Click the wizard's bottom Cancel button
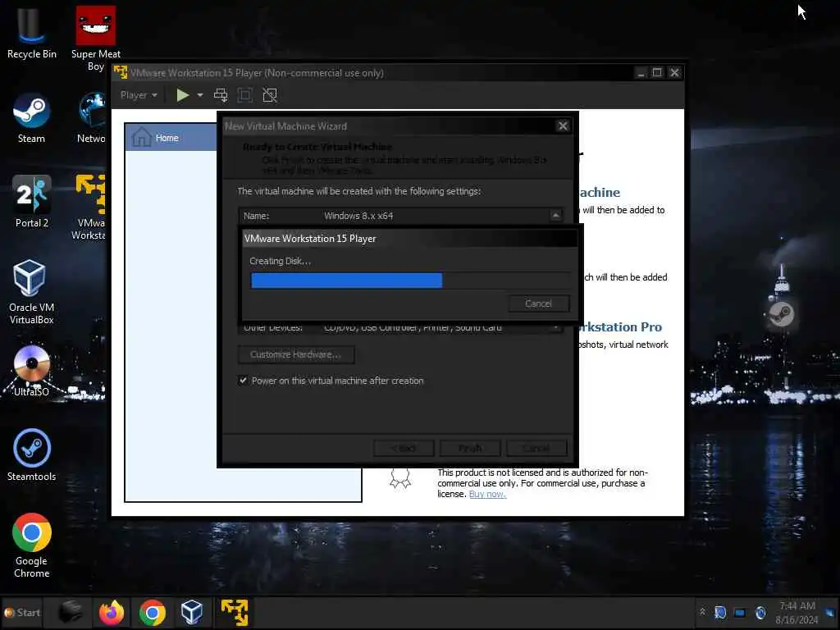 click(x=536, y=449)
